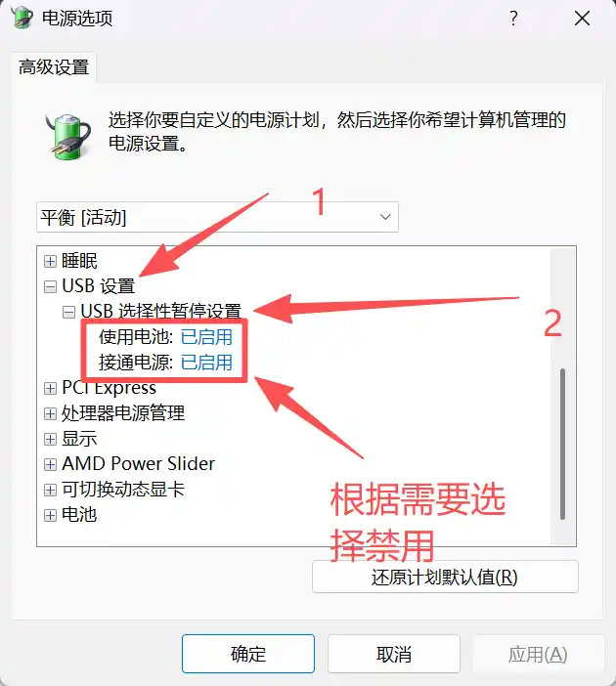Change 使用电池 已启用 setting value
This screenshot has width=616, height=686.
[x=206, y=337]
